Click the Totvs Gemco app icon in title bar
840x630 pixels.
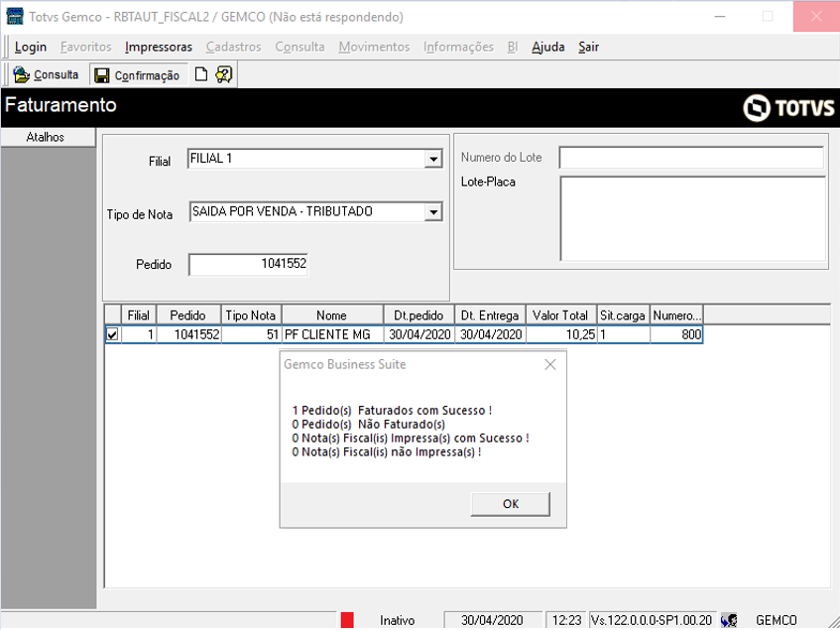[x=15, y=16]
